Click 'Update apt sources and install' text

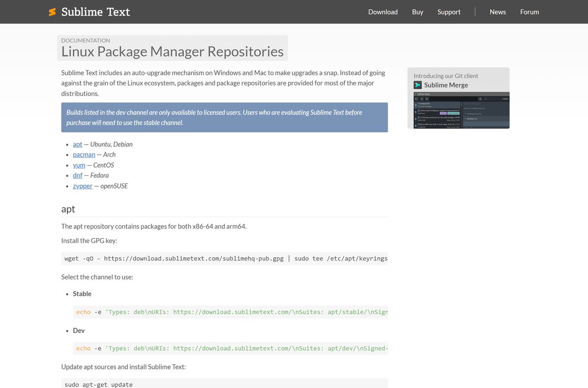coord(123,366)
